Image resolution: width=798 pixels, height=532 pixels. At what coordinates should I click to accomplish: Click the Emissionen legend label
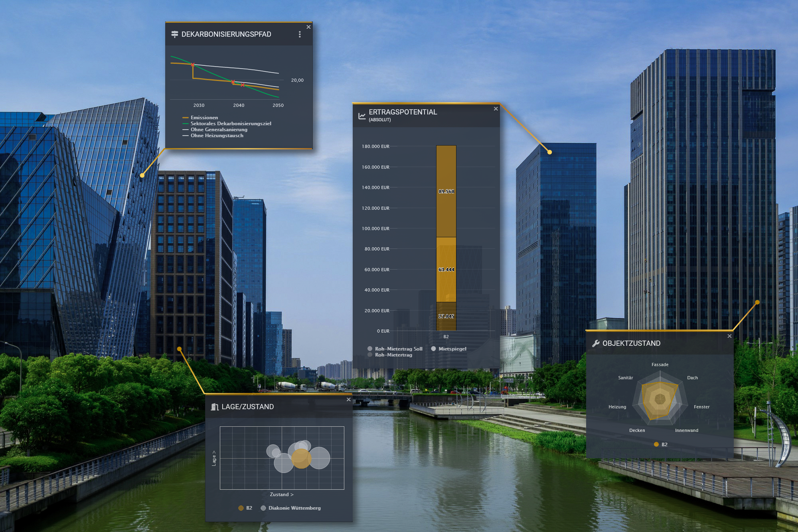pyautogui.click(x=204, y=118)
